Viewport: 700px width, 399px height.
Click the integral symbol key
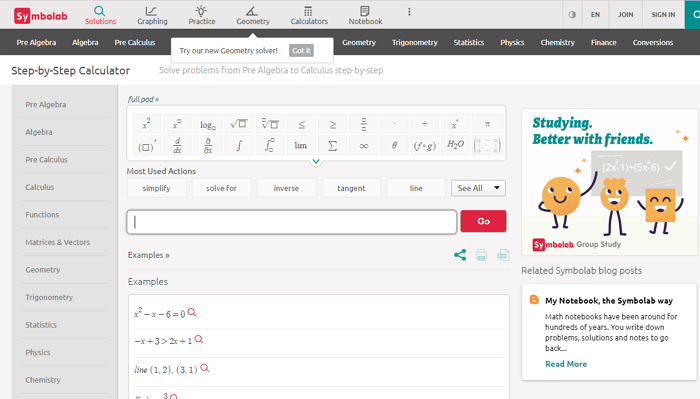pyautogui.click(x=239, y=145)
